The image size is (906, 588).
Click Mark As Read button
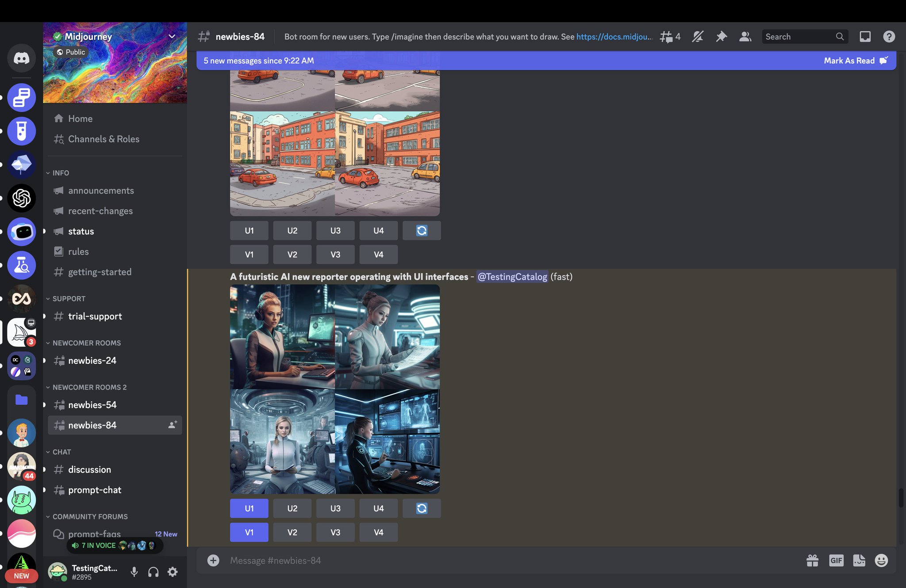click(x=856, y=61)
